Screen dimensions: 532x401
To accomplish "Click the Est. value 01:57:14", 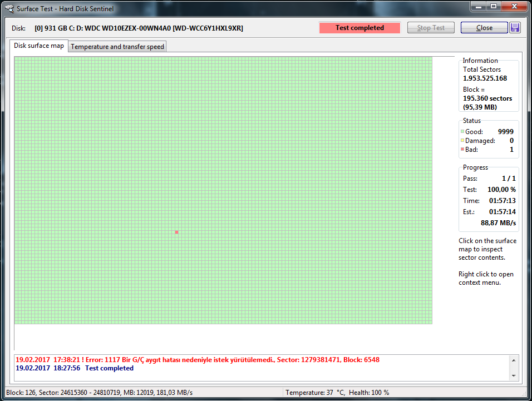I will [502, 212].
